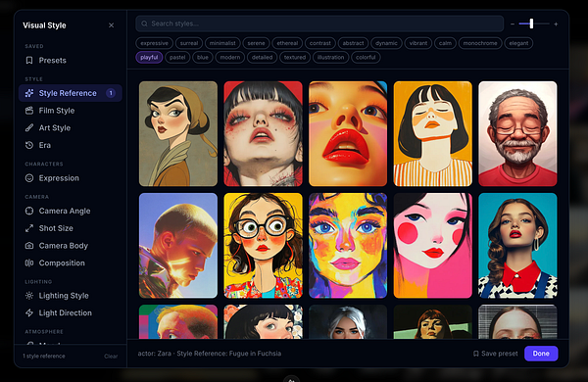Click the Save preset bookmark icon

point(476,354)
